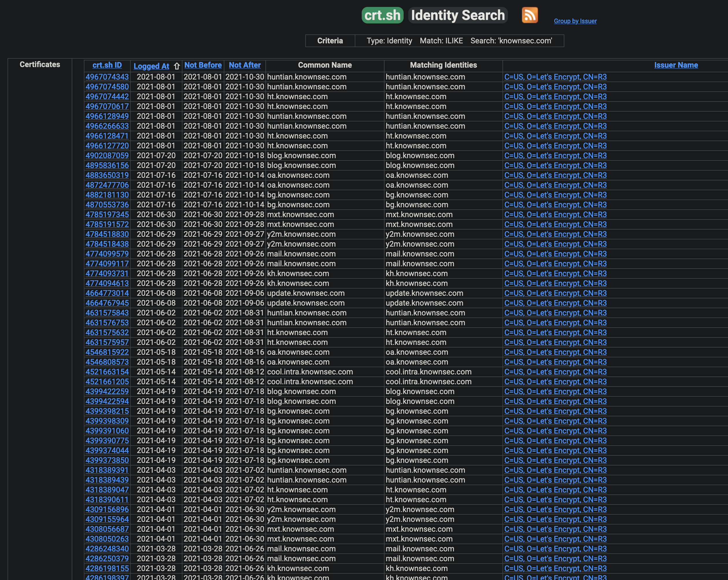This screenshot has width=728, height=580.
Task: Click the RSS feed icon
Action: pos(529,15)
